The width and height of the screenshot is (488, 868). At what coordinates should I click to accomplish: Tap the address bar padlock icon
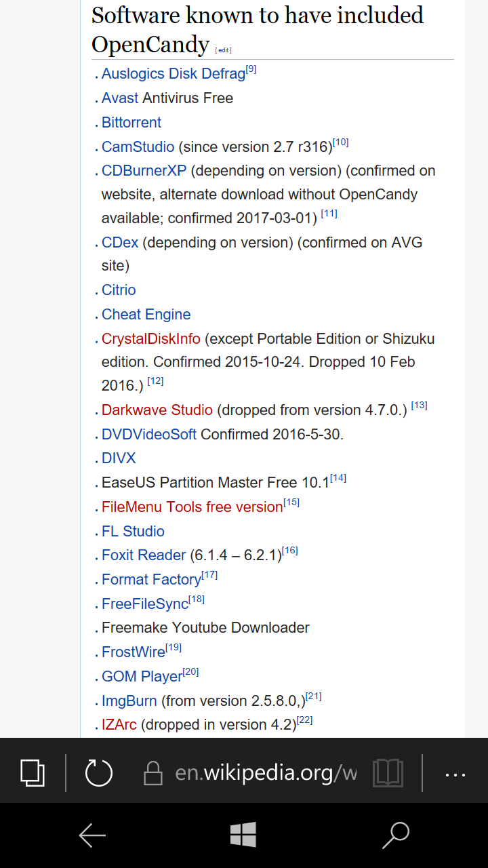(154, 773)
